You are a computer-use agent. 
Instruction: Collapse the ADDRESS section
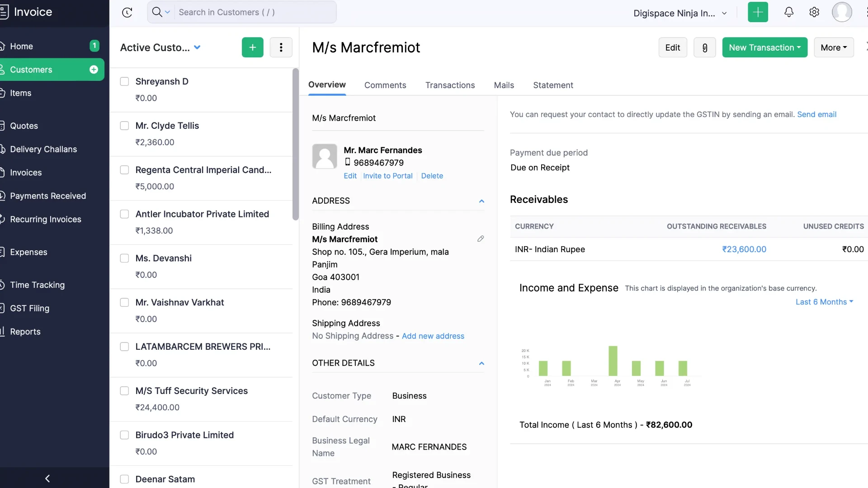tap(481, 201)
